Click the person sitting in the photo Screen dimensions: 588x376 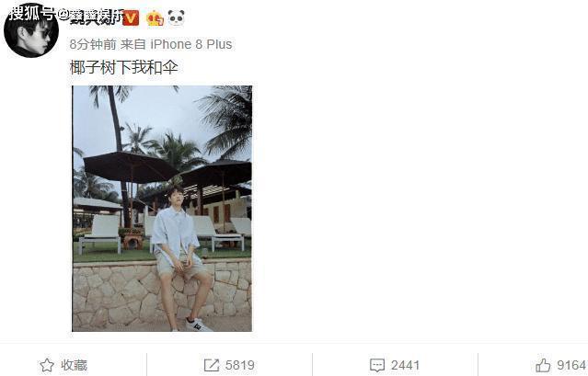[x=182, y=258]
